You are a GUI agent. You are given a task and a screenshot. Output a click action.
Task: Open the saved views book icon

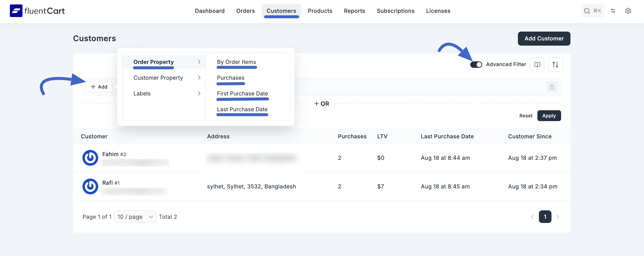click(537, 65)
